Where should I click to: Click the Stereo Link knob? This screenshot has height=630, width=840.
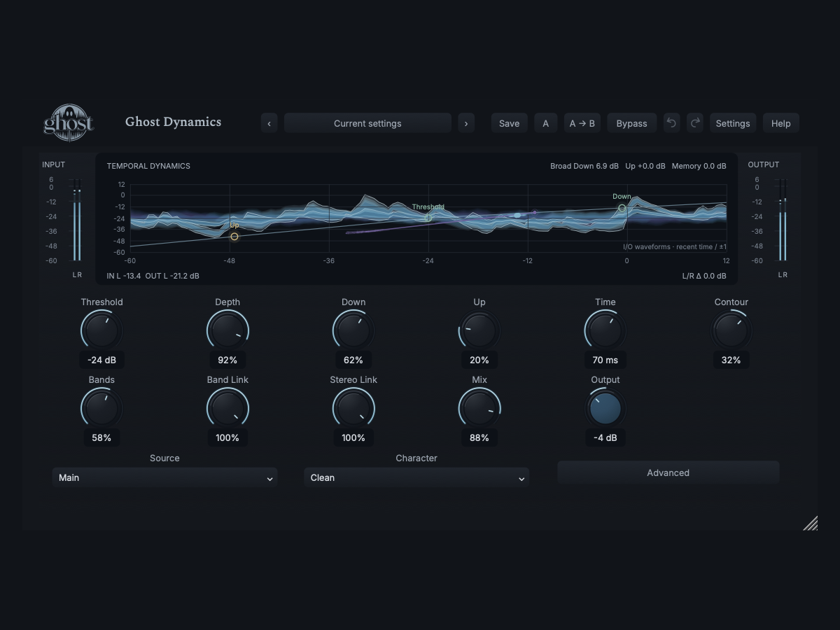353,408
